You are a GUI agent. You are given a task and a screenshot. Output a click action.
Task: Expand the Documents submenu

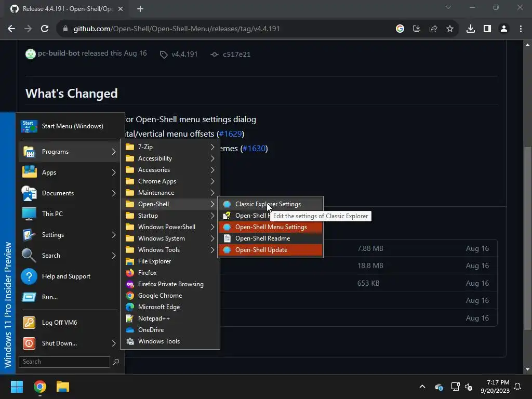pyautogui.click(x=70, y=193)
